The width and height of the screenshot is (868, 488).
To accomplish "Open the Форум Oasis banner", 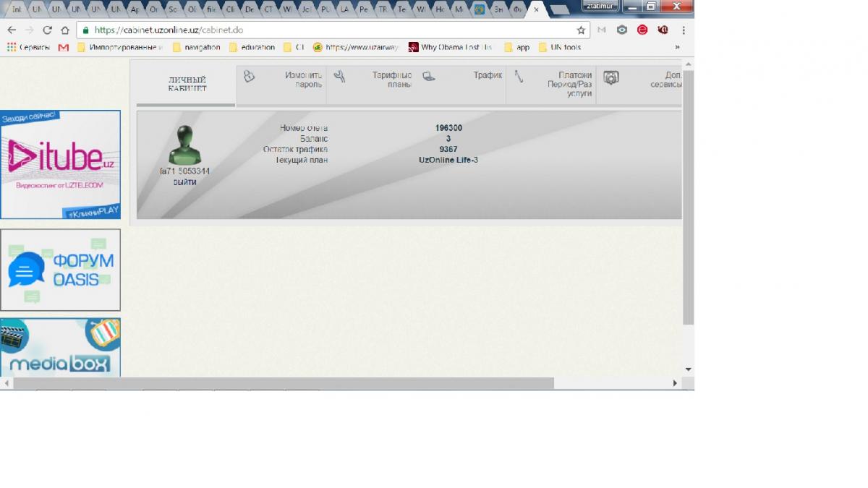I will (x=60, y=270).
